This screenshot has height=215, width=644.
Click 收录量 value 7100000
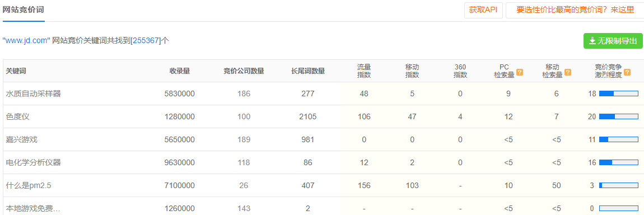tap(180, 185)
